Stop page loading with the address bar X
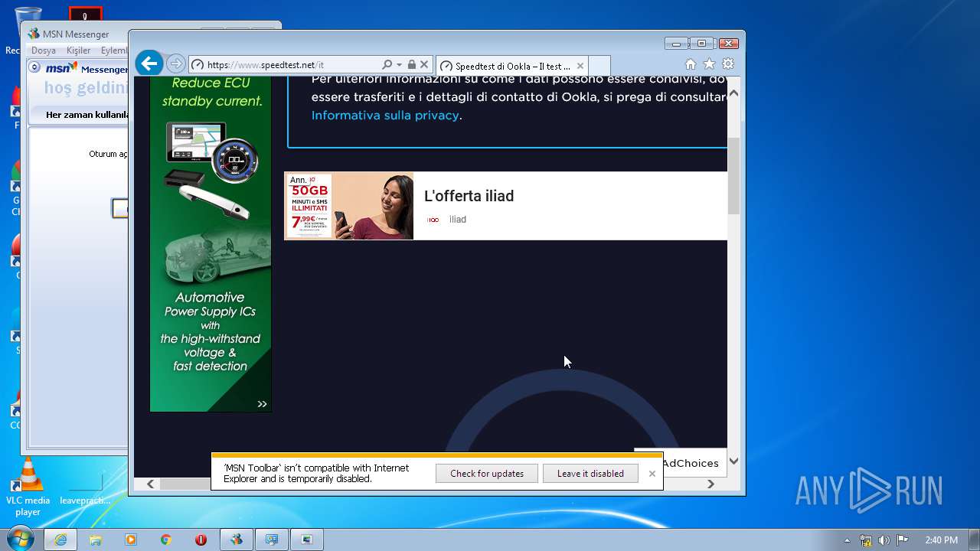Image resolution: width=980 pixels, height=551 pixels. coord(424,65)
